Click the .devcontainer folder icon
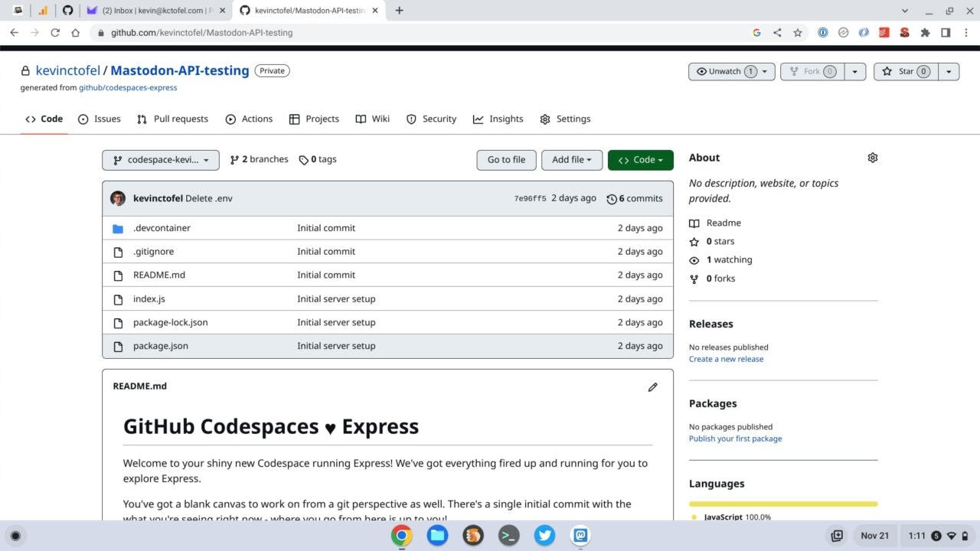This screenshot has width=980, height=551. (x=118, y=228)
